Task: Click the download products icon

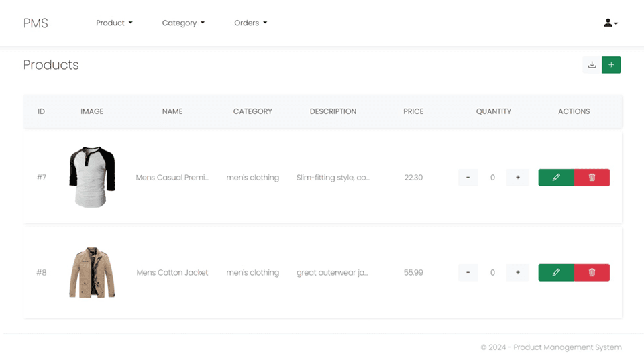Action: coord(592,65)
